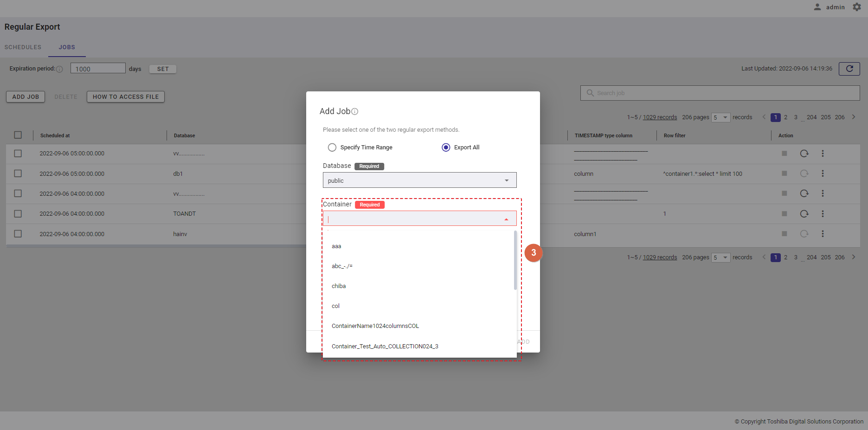Click the refresh button beside Last Updated
This screenshot has width=868, height=430.
tap(849, 69)
